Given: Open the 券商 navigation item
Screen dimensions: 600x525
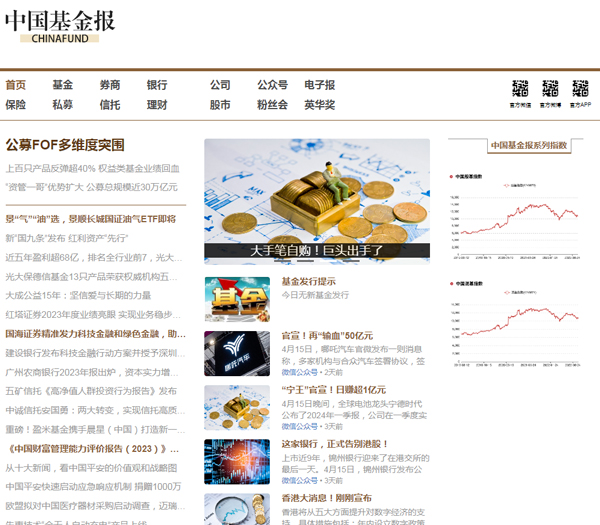Looking at the screenshot, I should click(110, 85).
